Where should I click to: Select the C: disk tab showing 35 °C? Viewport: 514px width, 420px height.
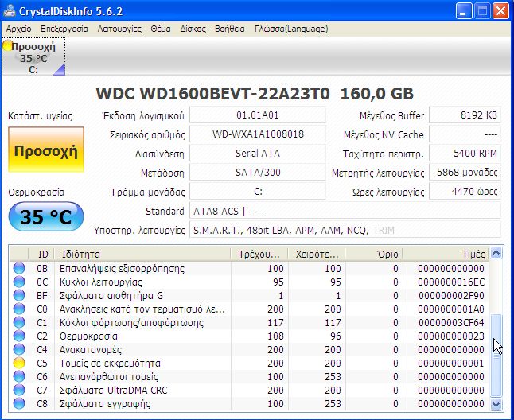click(x=33, y=56)
